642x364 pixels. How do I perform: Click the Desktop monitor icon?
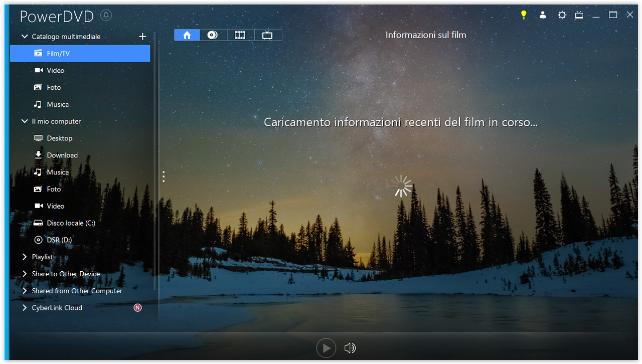tap(38, 138)
